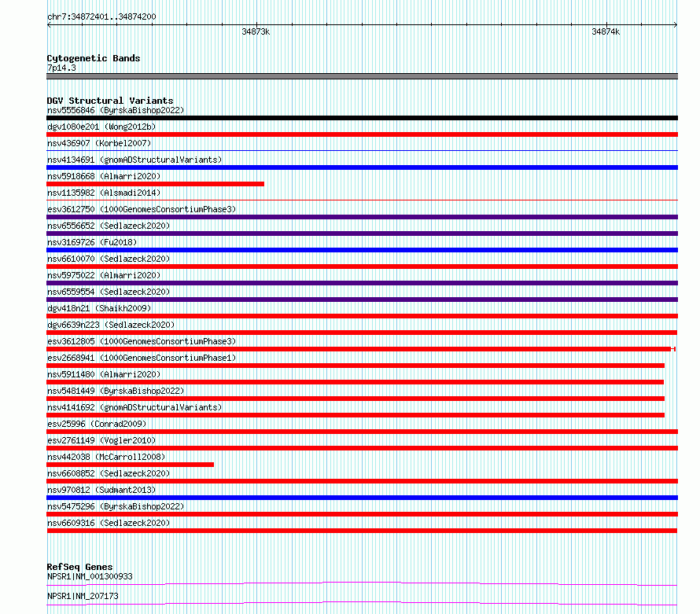The image size is (700, 614).
Task: Open variant nsv5556846 (ByrskaBishop2022)
Action: pos(116,110)
